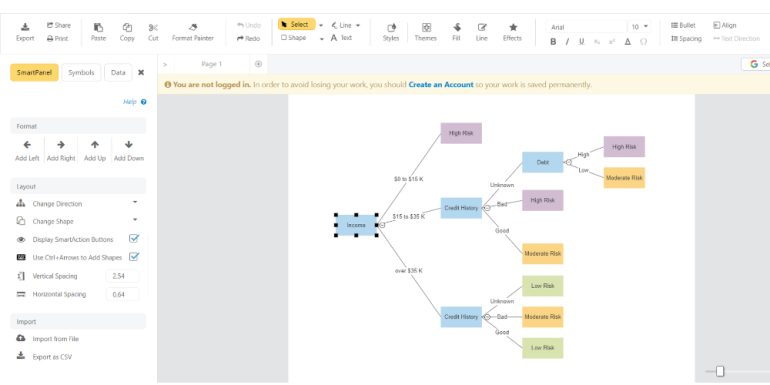Open the font size 10 dropdown

[x=640, y=27]
